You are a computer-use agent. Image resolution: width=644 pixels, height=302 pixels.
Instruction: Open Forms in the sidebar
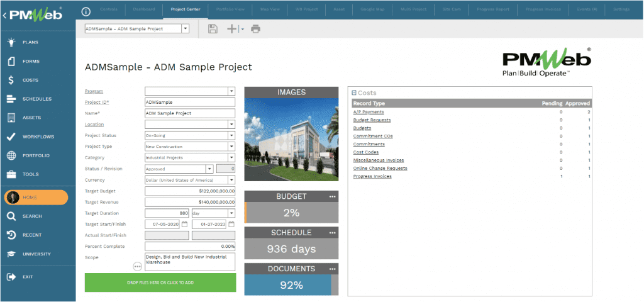click(31, 61)
